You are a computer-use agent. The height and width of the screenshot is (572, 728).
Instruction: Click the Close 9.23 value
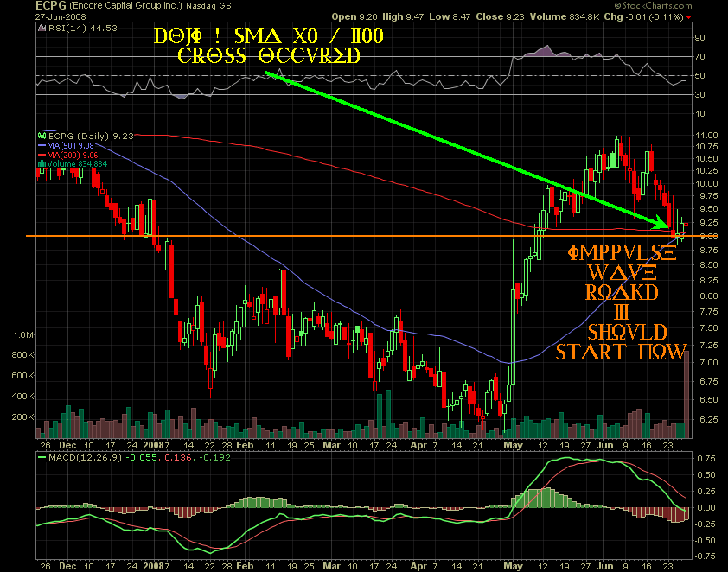[x=500, y=16]
